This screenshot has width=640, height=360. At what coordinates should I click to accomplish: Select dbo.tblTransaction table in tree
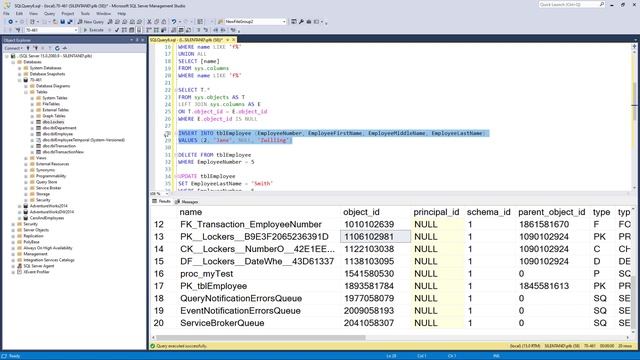click(59, 146)
